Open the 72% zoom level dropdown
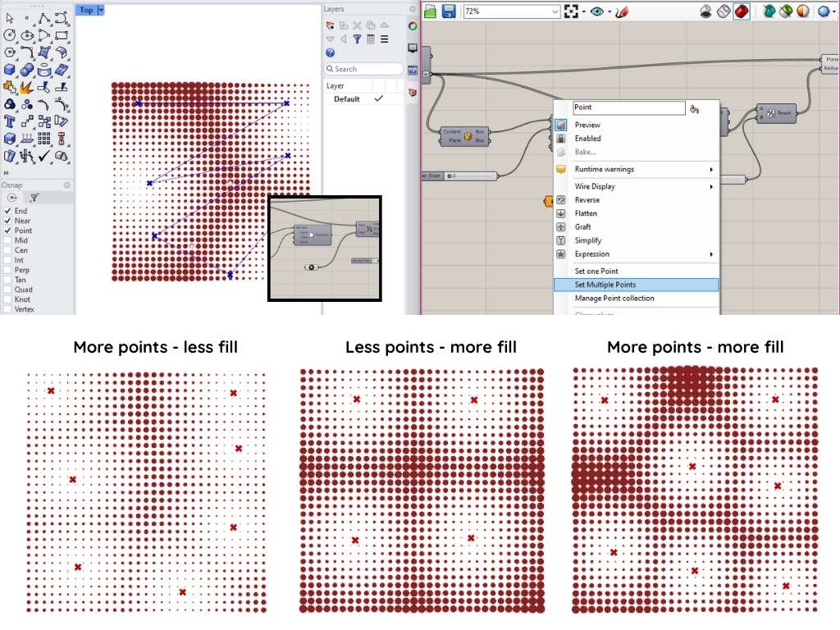This screenshot has height=630, width=840. pyautogui.click(x=555, y=11)
